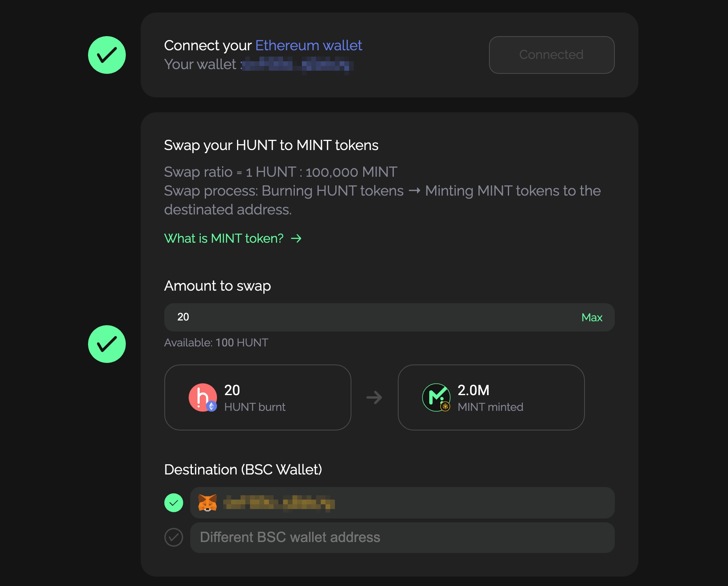Click the 20 HUNT burnt card
The width and height of the screenshot is (728, 586).
[257, 397]
